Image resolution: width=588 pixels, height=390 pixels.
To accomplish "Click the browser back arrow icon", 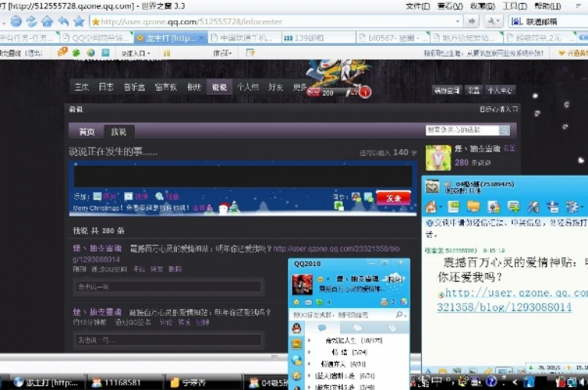I will (16, 21).
